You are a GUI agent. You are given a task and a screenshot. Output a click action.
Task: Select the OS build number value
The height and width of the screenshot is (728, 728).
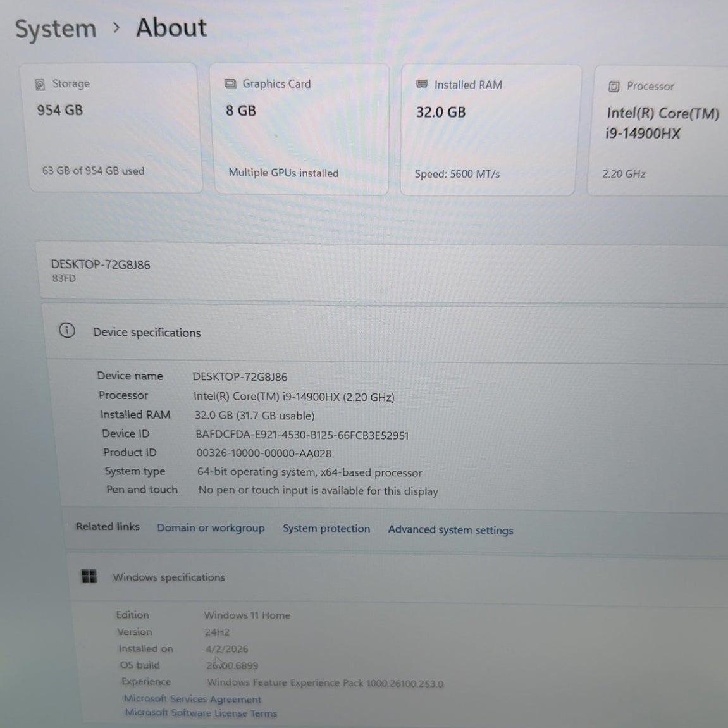click(x=232, y=665)
